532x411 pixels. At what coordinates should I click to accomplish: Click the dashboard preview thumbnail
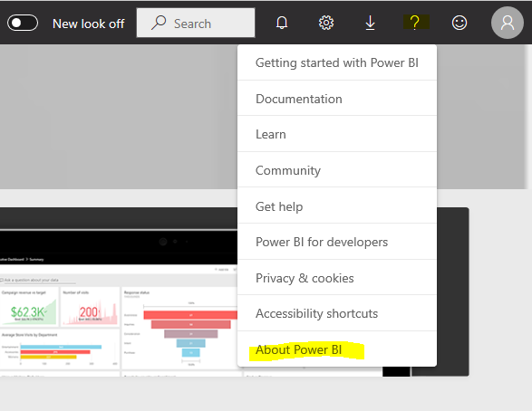click(x=119, y=292)
